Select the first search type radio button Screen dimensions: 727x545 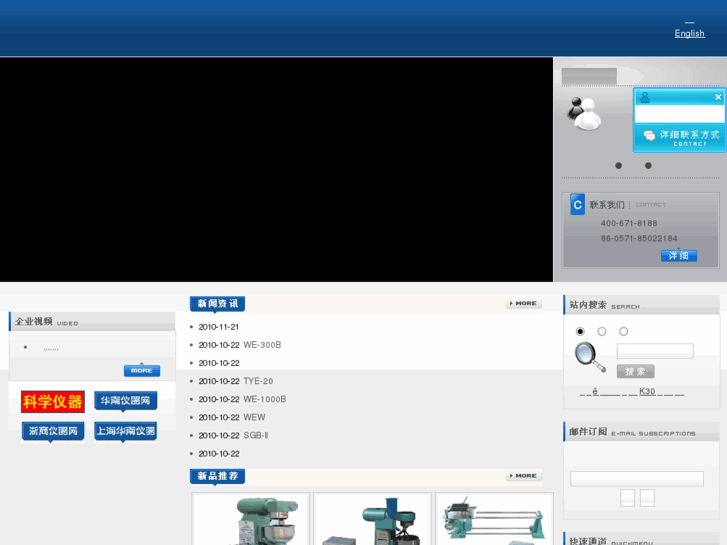[580, 331]
